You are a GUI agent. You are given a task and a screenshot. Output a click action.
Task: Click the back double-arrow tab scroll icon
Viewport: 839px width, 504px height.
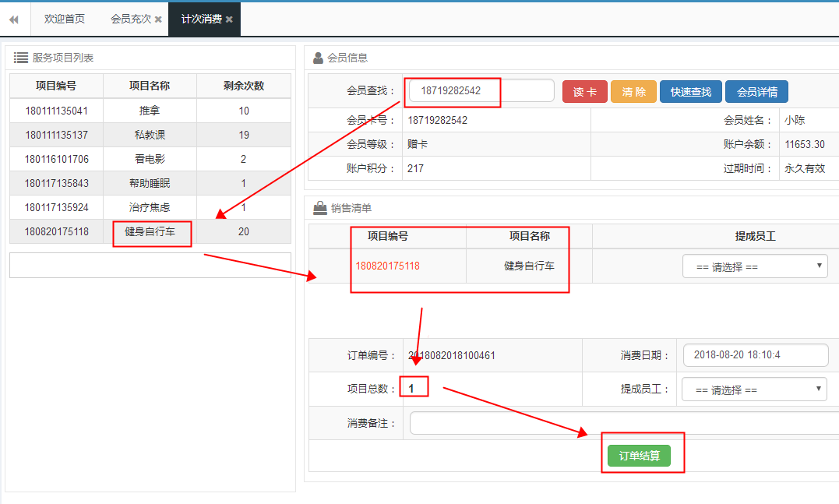14,19
